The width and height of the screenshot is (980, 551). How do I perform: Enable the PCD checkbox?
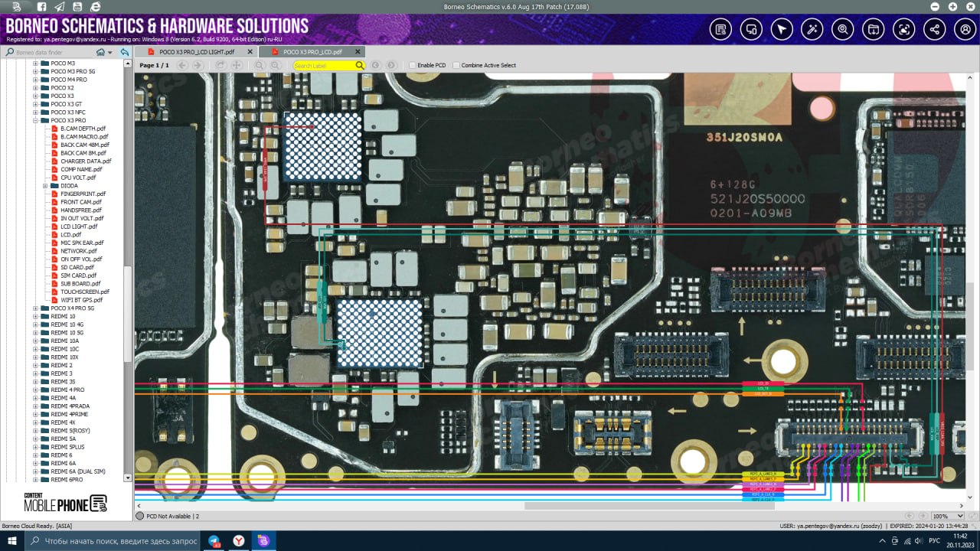pyautogui.click(x=412, y=65)
